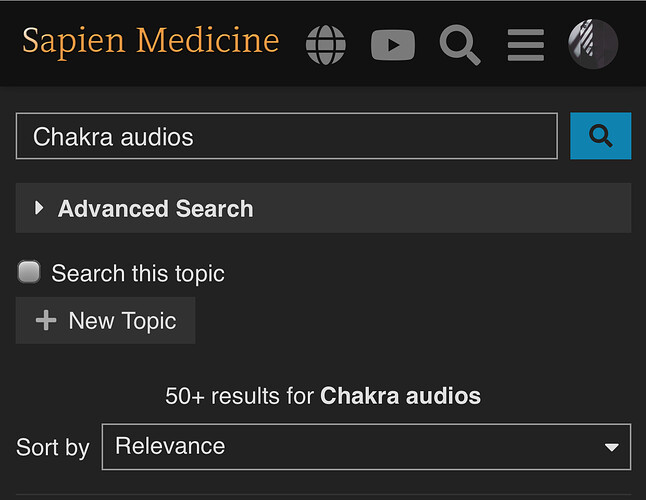Click empty area of Advanced Search bar

click(441, 208)
